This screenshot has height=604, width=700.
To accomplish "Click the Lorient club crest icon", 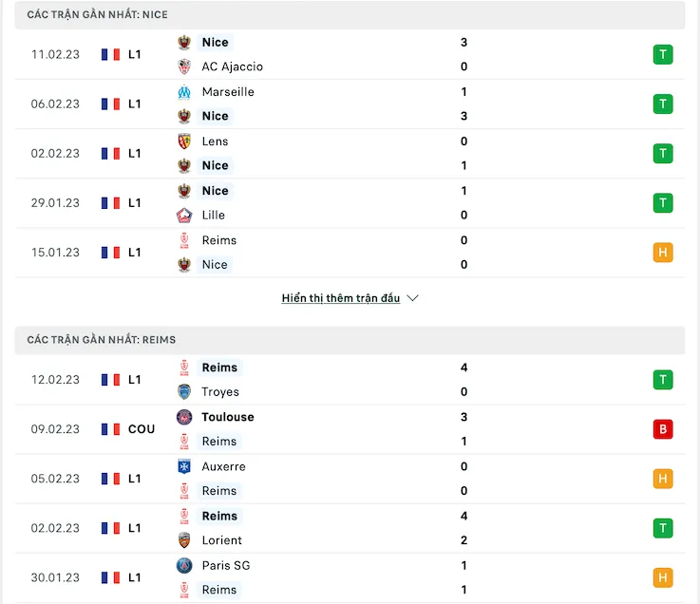I will pyautogui.click(x=184, y=540).
